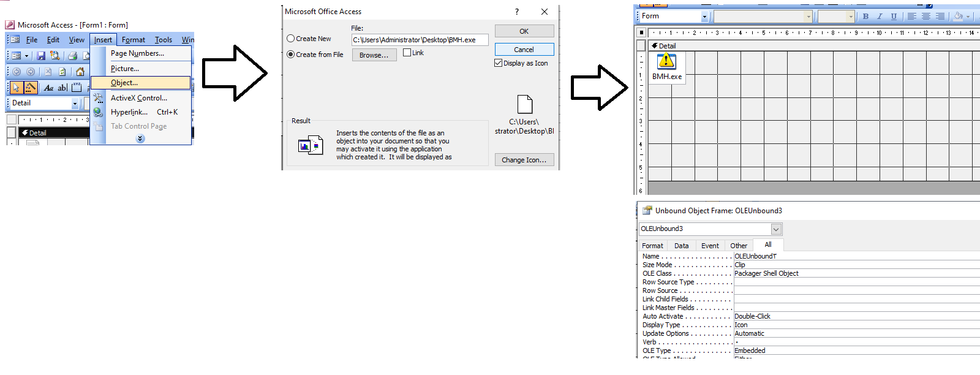Open the View menu

click(x=77, y=40)
